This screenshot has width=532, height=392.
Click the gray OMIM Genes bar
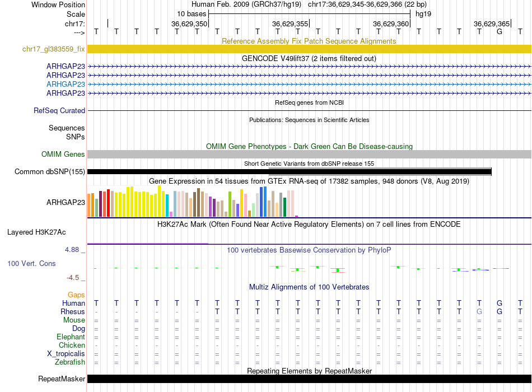309,154
